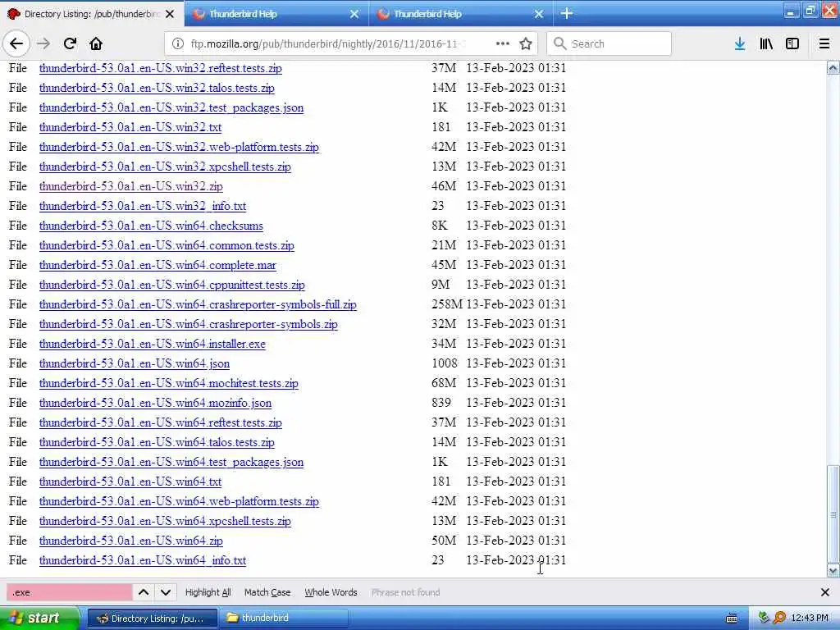Open thunderbird folder taskbar item
The height and width of the screenshot is (630, 840).
click(x=284, y=619)
